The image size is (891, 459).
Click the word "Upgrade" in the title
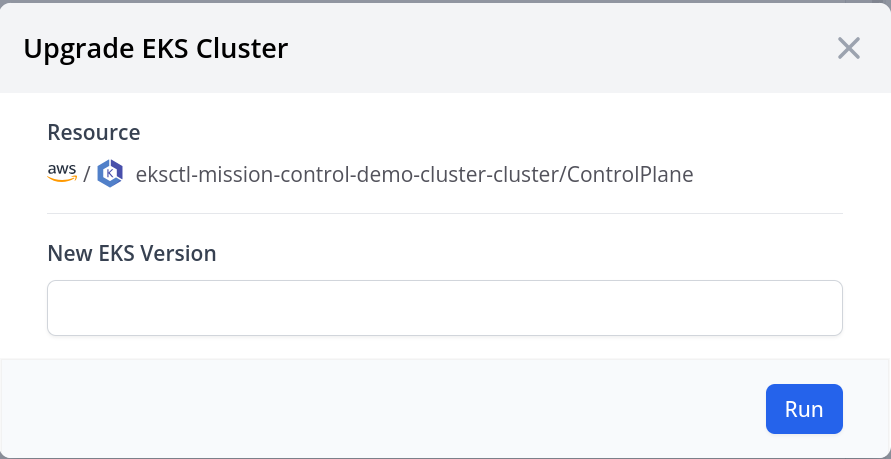tap(71, 48)
